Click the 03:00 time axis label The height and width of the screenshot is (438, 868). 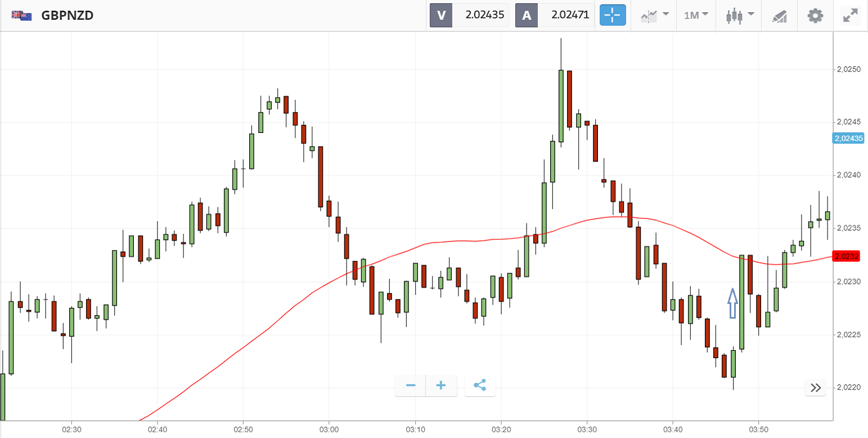[x=329, y=430]
